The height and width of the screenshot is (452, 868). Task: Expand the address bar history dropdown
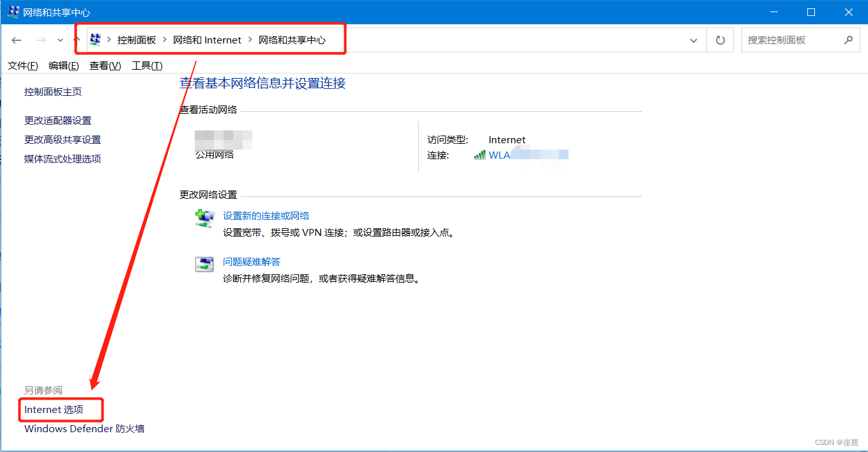694,40
